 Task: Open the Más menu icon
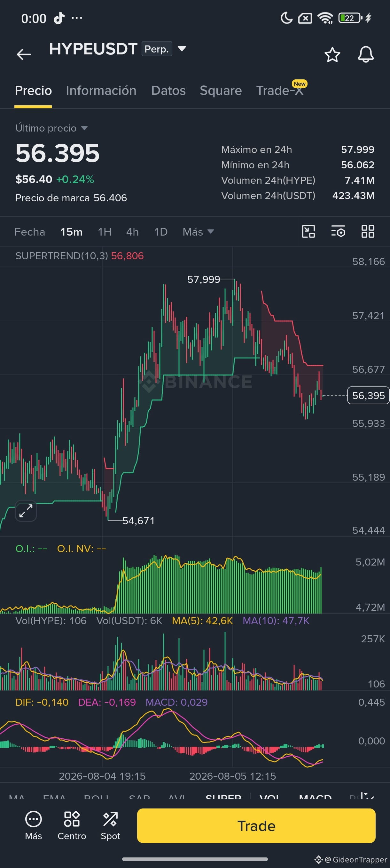[x=33, y=825]
